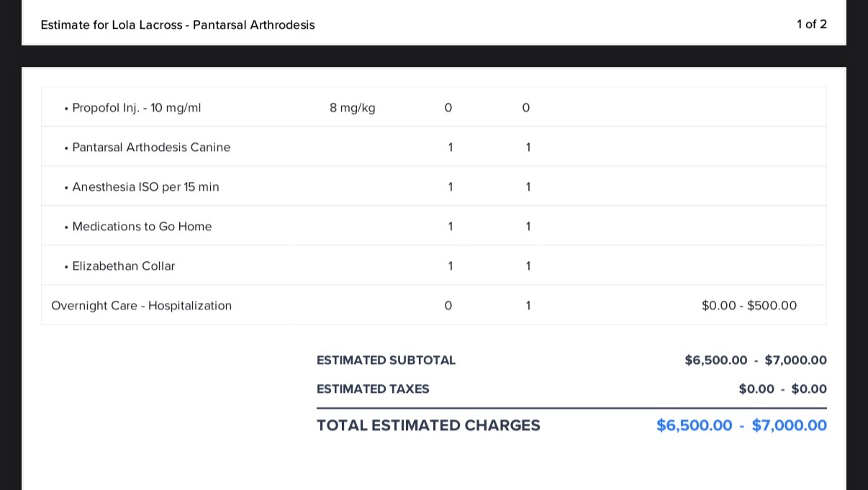
Task: Click the Estimated Taxes label
Action: (x=373, y=389)
